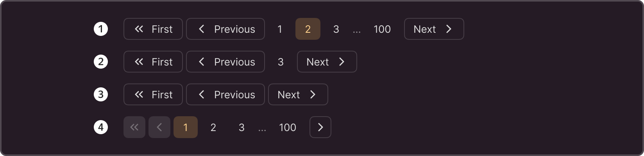
Task: Click the single-chevron previous icon in row 4
Action: pyautogui.click(x=159, y=127)
